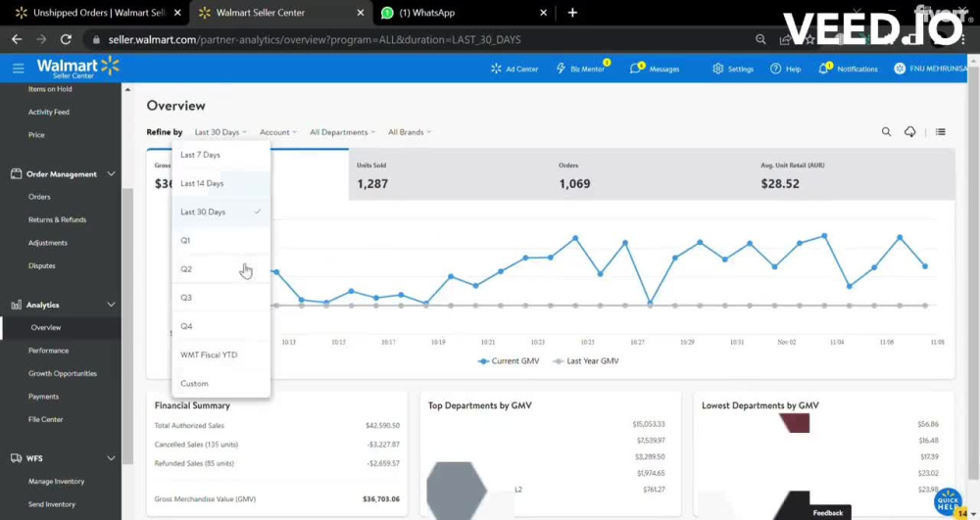Open Adjustments
The width and height of the screenshot is (980, 520).
click(x=47, y=243)
